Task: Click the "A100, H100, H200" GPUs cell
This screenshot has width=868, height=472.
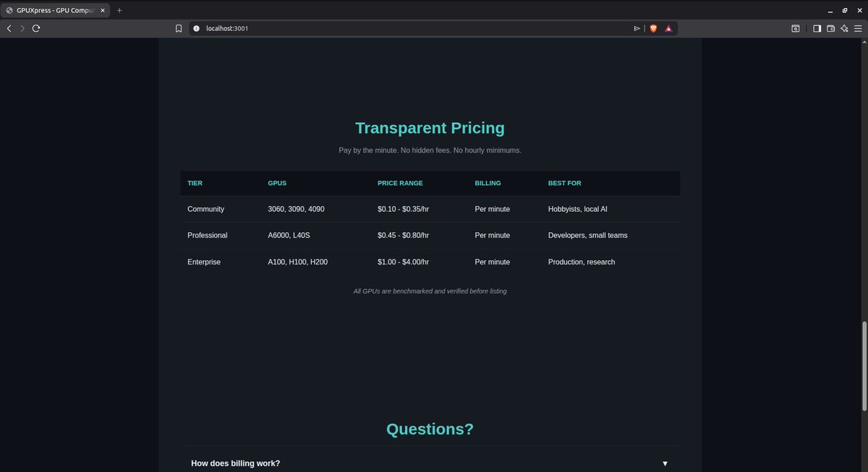Action: [297, 262]
